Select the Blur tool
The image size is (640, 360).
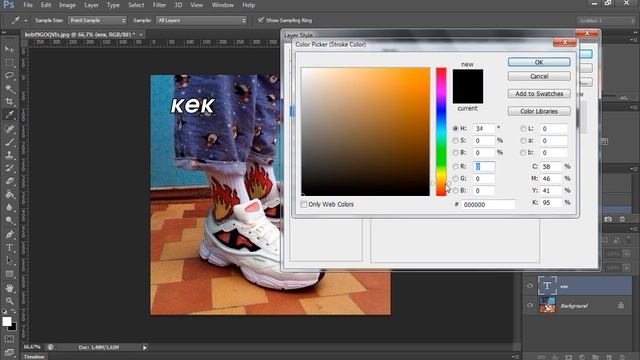pyautogui.click(x=9, y=207)
